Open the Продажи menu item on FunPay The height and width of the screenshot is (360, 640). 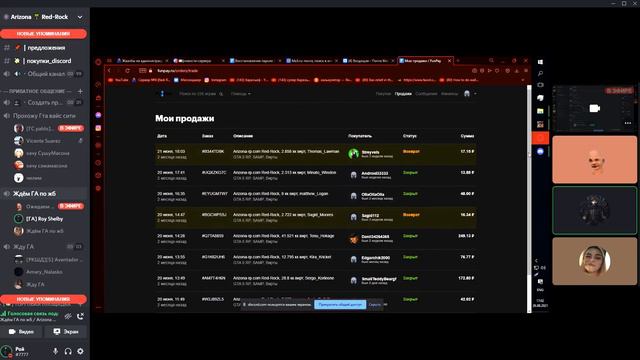403,94
